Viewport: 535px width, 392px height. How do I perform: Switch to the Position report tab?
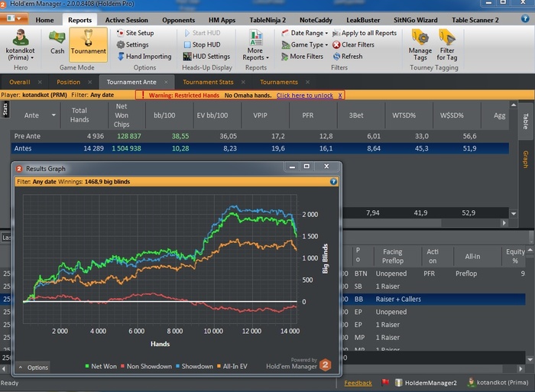pyautogui.click(x=68, y=82)
